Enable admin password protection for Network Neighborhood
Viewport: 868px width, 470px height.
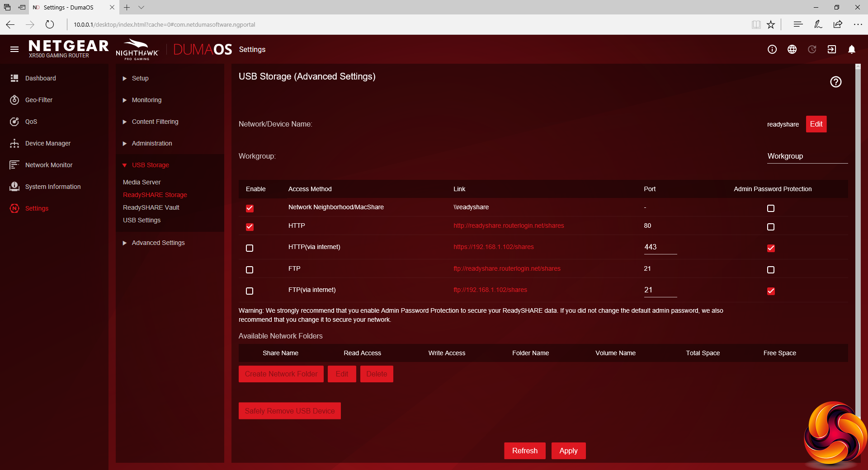point(771,208)
